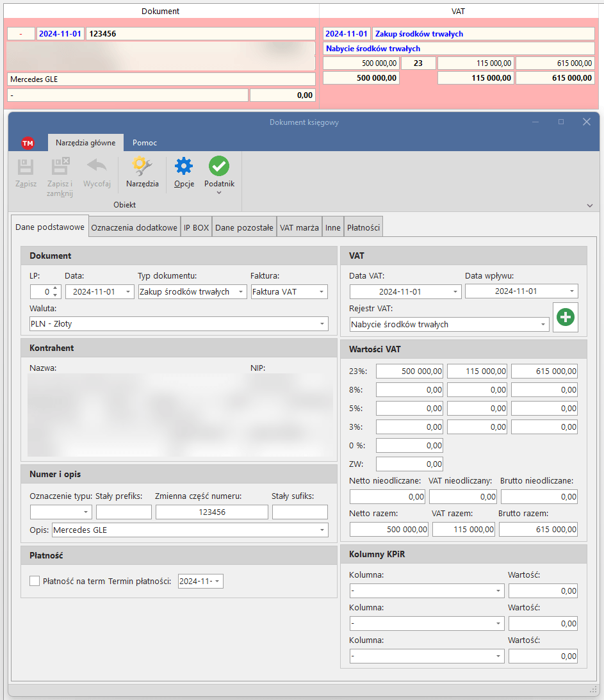Expand the Rejestr VAT dropdown list

(x=543, y=325)
